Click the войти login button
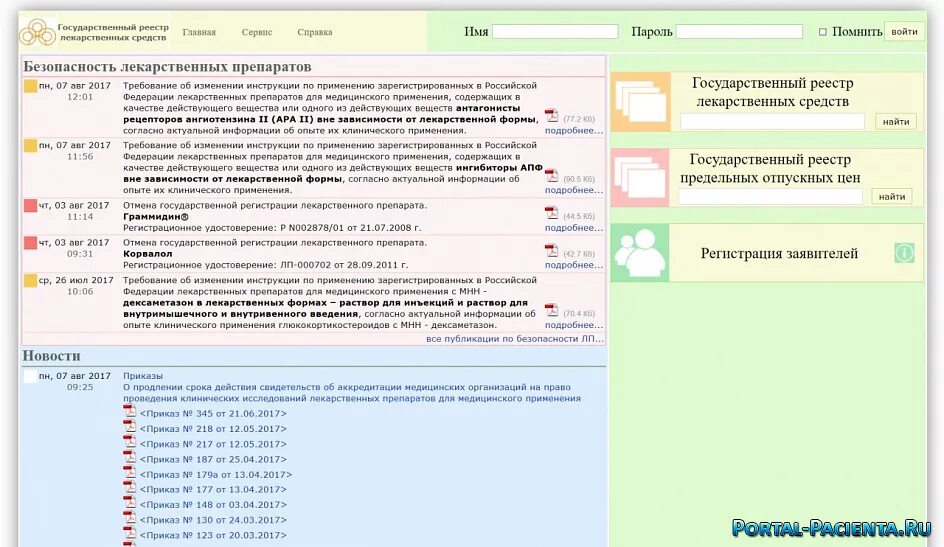The height and width of the screenshot is (547, 944). (x=904, y=32)
